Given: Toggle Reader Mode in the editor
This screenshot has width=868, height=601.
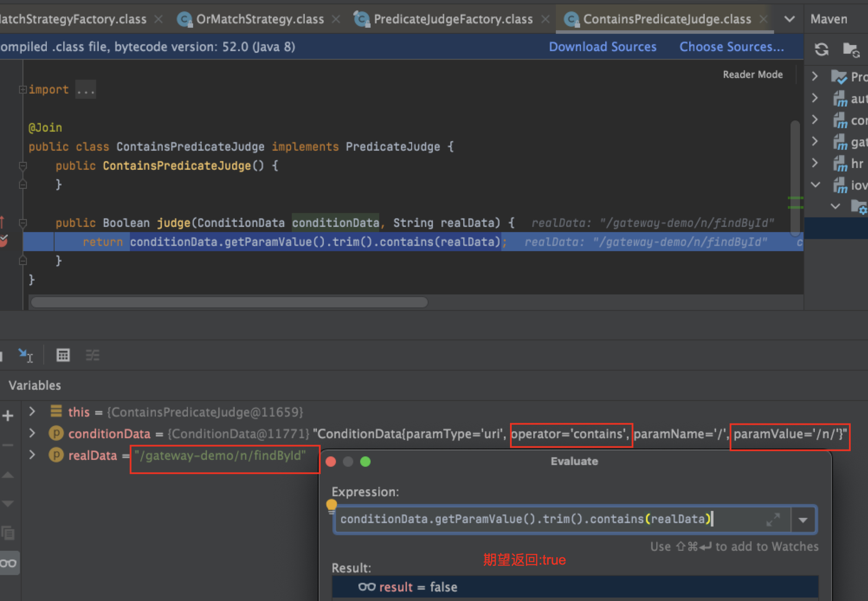Looking at the screenshot, I should point(753,74).
